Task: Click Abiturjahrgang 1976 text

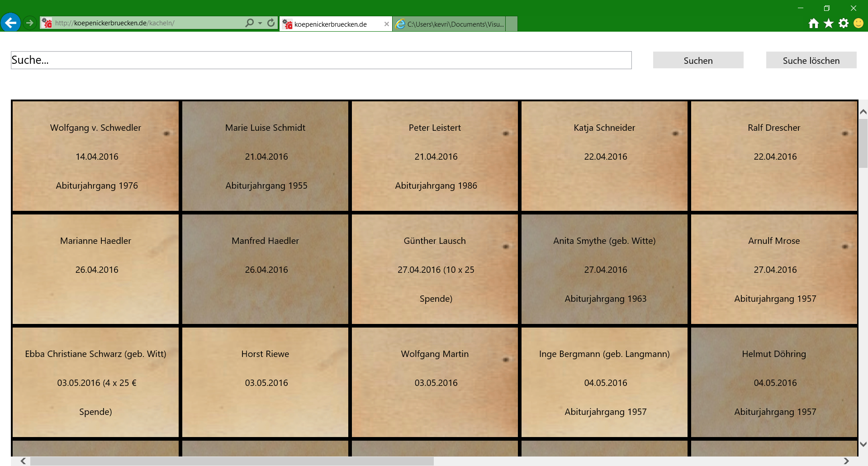Action: (x=97, y=185)
